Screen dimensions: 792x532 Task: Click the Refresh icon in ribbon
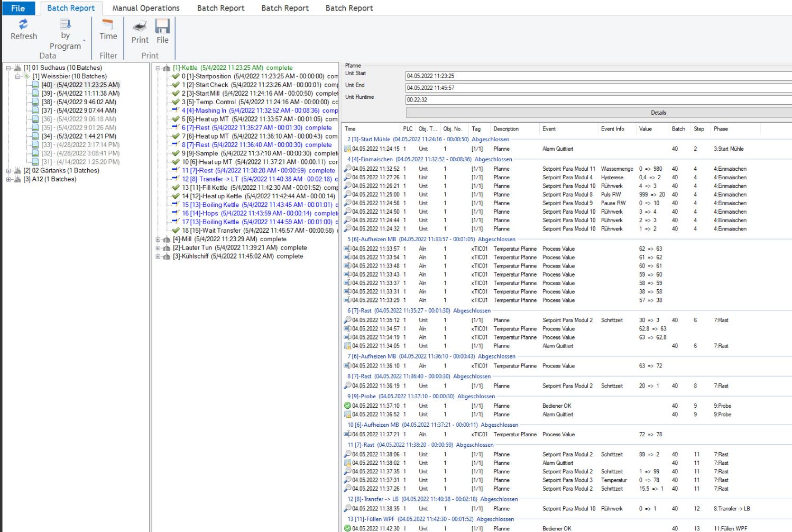click(x=23, y=24)
